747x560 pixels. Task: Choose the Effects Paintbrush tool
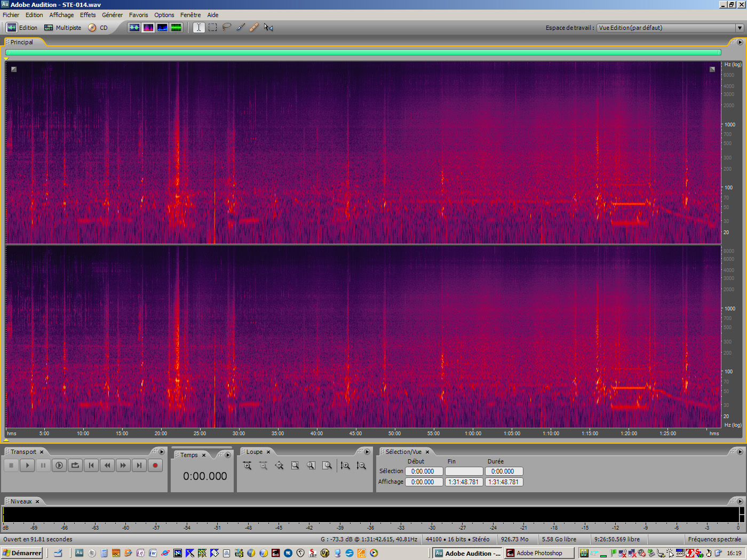(241, 27)
